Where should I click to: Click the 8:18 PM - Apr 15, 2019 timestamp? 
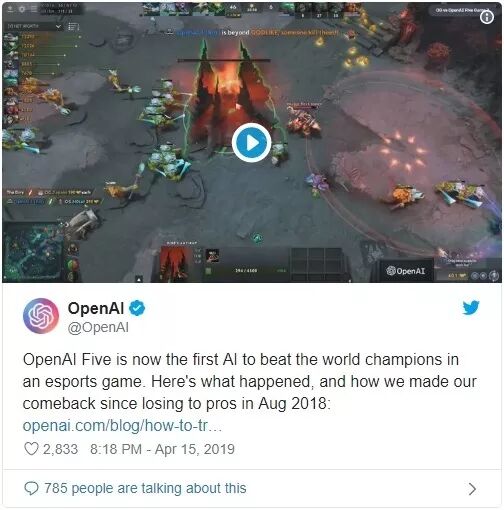pyautogui.click(x=162, y=449)
